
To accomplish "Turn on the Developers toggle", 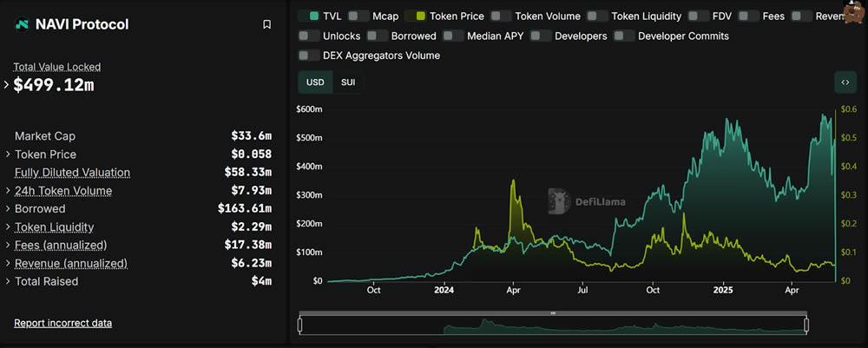I will point(541,36).
